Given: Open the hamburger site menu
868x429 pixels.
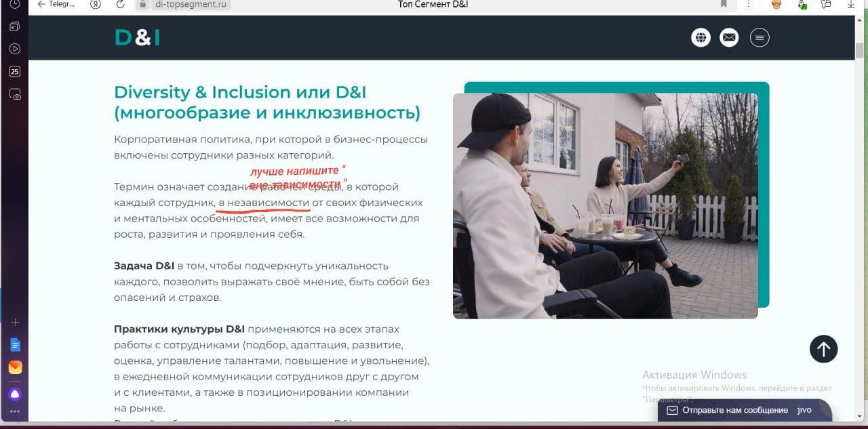Looking at the screenshot, I should (x=759, y=38).
